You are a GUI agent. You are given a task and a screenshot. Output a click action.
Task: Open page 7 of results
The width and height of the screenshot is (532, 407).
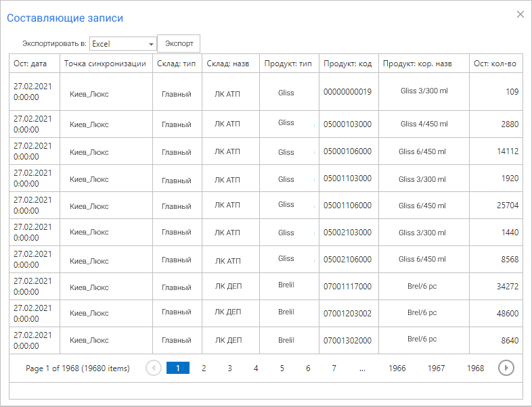[334, 368]
